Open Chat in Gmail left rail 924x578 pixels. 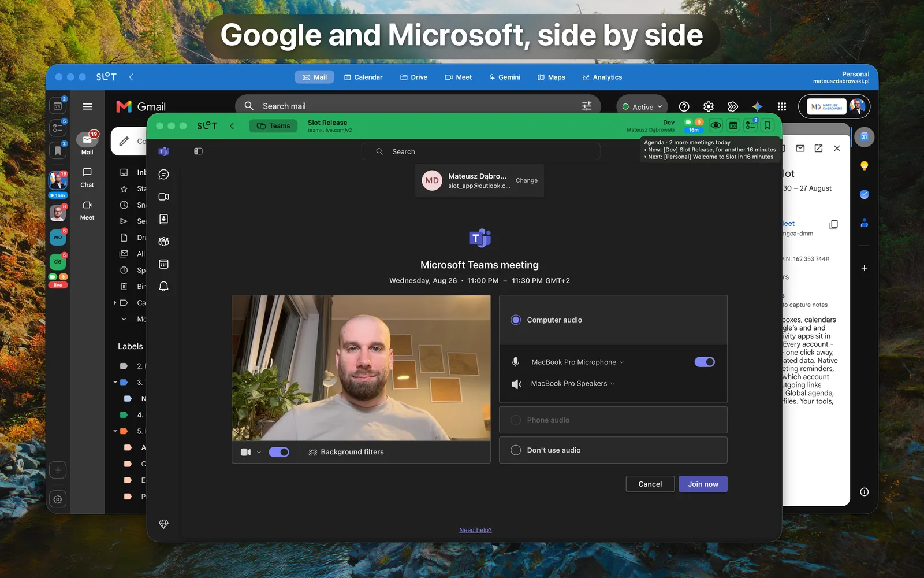coord(87,177)
